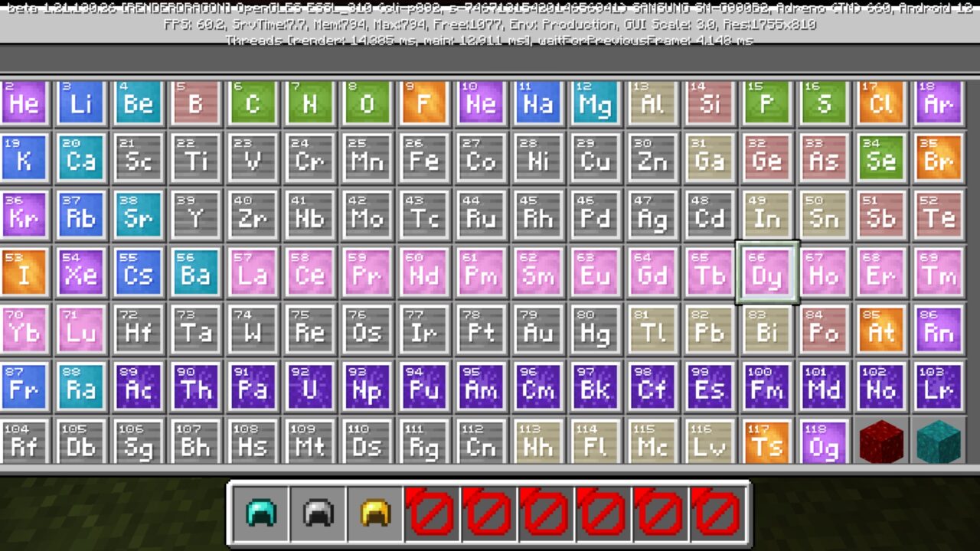Pick the teal warped wart block
Image resolution: width=980 pixels, height=551 pixels.
pos(938,444)
